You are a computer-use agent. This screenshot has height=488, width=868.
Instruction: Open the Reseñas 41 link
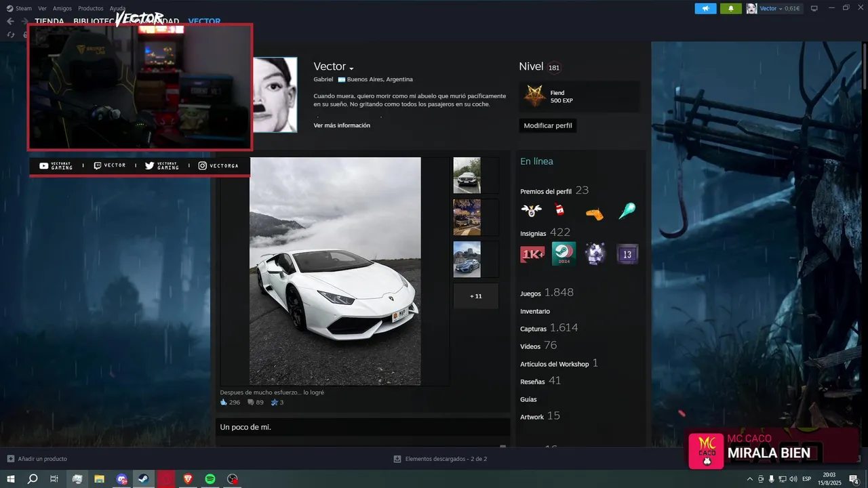pos(540,381)
